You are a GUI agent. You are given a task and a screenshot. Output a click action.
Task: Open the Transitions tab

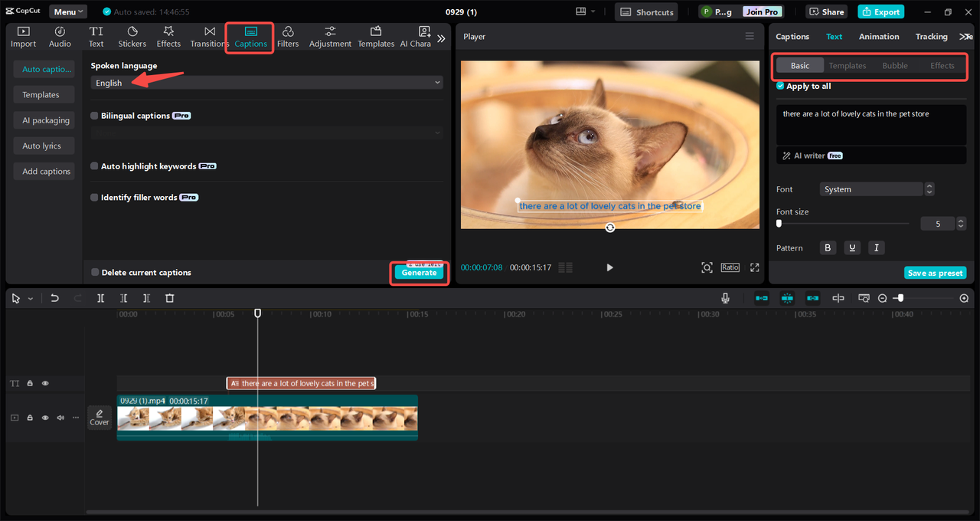[x=209, y=37]
